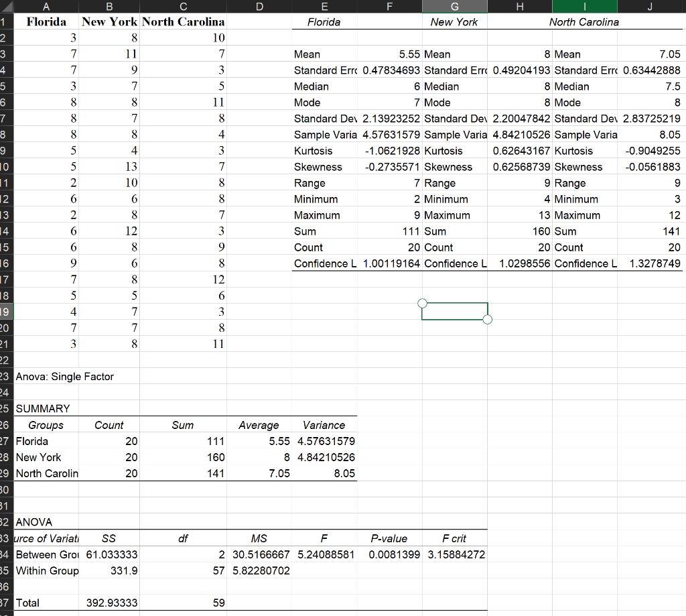Click North Carolina standard deviation 2.83725219
The height and width of the screenshot is (616, 686).
pos(652,119)
